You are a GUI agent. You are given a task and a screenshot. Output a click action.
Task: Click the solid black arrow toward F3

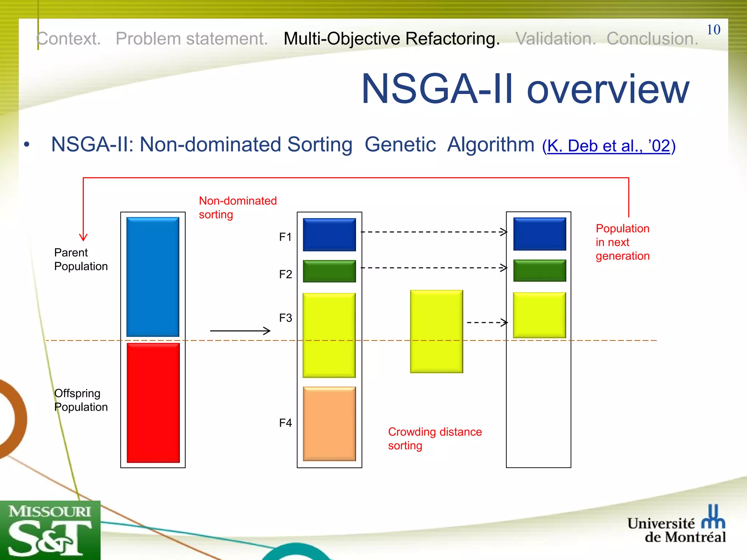[240, 331]
